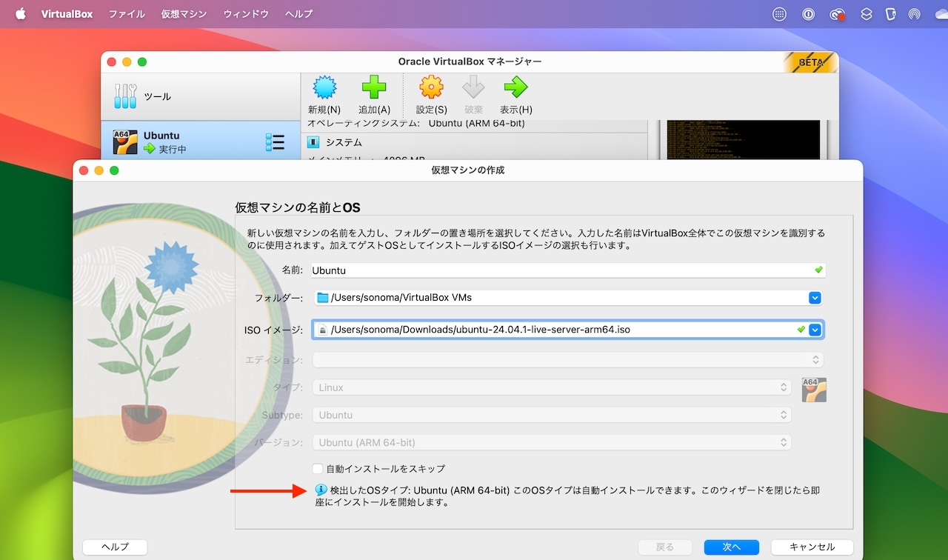Select the Ubuntu VM entry in the Manager list

click(x=201, y=141)
